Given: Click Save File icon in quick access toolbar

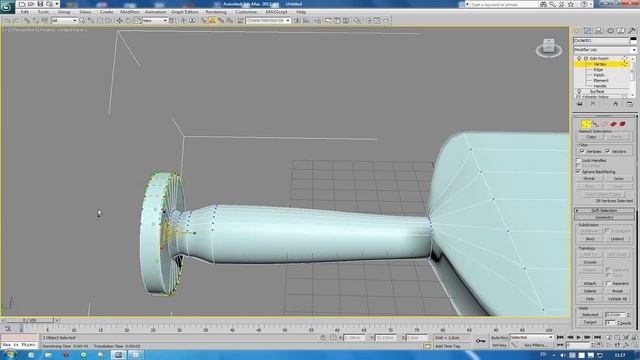Looking at the screenshot, I should (40, 4).
